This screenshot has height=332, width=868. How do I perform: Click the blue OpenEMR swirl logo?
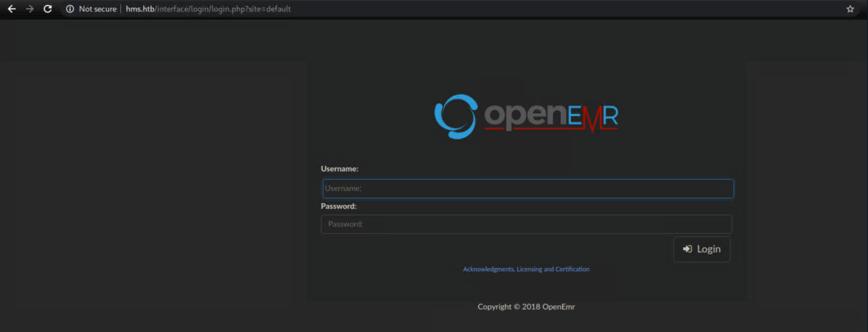[x=455, y=116]
